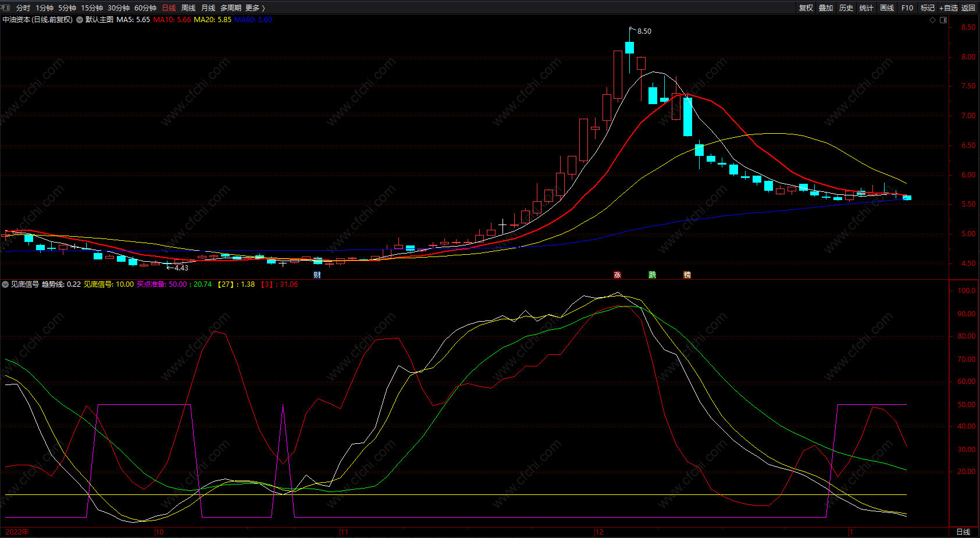This screenshot has height=538, width=980.
Task: Switch to the 分时 intraday tab
Action: 23,8
